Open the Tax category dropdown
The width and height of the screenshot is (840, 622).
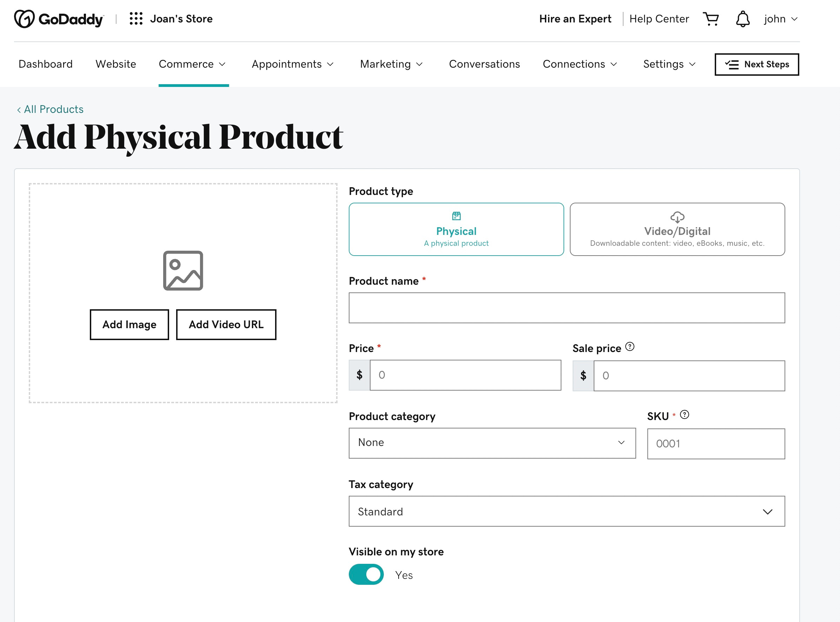[x=566, y=511]
